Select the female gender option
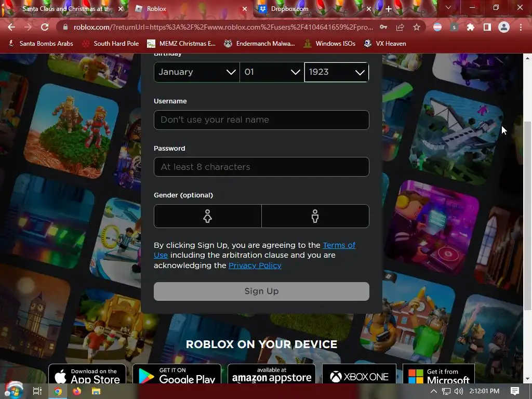This screenshot has height=399, width=532. point(208,216)
